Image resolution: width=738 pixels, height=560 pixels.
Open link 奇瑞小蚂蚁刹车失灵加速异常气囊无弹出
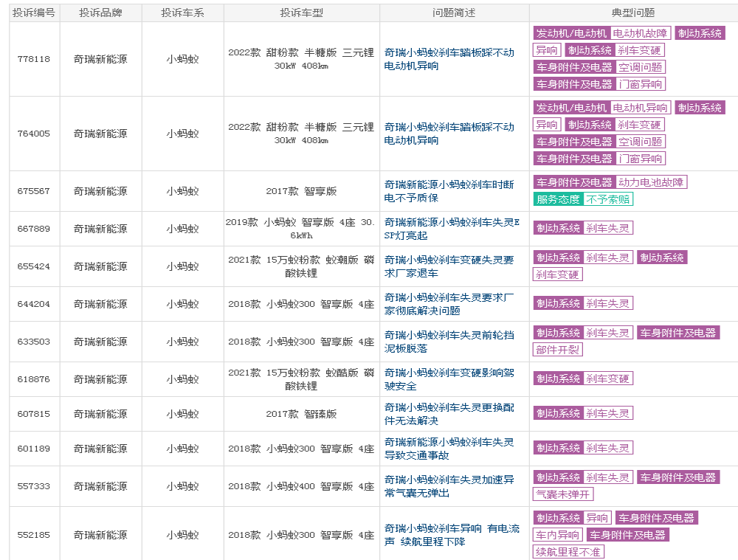449,487
